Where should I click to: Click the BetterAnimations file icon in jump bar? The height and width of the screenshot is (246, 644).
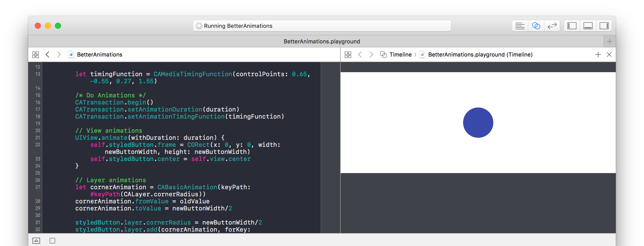click(71, 54)
